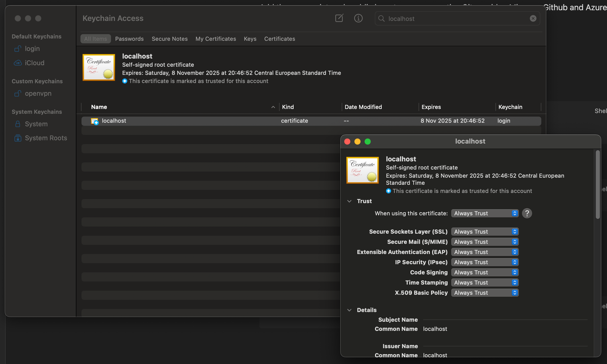This screenshot has height=364, width=607.
Task: Click the help question mark button
Action: (x=527, y=213)
